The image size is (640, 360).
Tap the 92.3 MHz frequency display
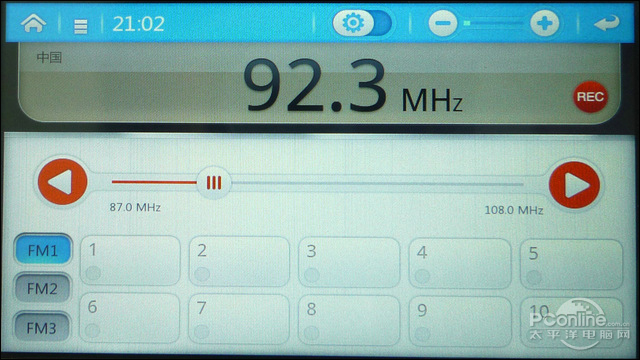coord(353,87)
